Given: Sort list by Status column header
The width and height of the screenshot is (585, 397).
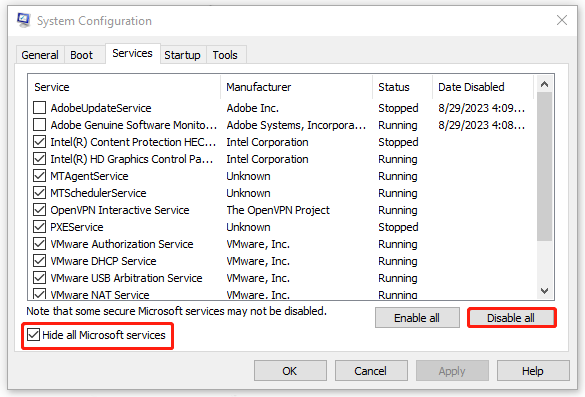Looking at the screenshot, I should (403, 87).
